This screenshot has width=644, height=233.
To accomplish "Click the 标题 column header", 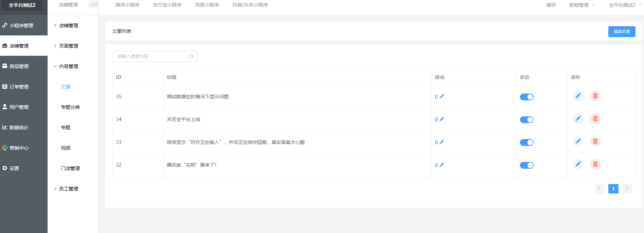I will pyautogui.click(x=172, y=77).
